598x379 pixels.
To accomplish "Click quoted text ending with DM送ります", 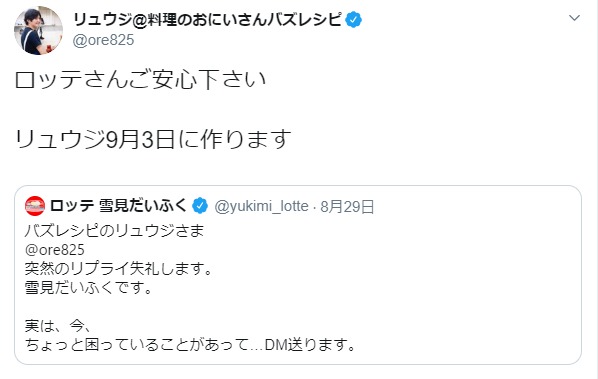I will (190, 345).
